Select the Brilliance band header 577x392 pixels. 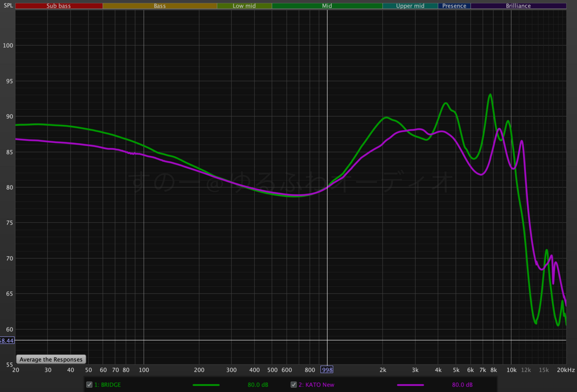point(518,6)
